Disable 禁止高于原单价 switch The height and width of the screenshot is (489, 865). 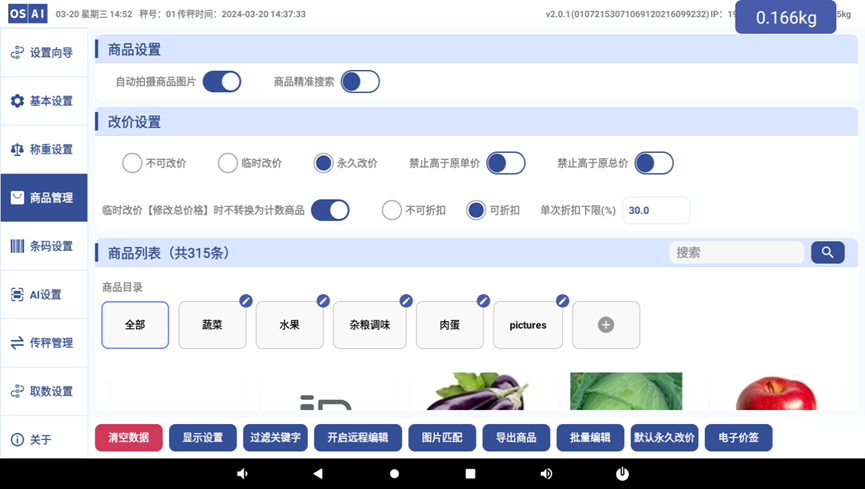[506, 163]
